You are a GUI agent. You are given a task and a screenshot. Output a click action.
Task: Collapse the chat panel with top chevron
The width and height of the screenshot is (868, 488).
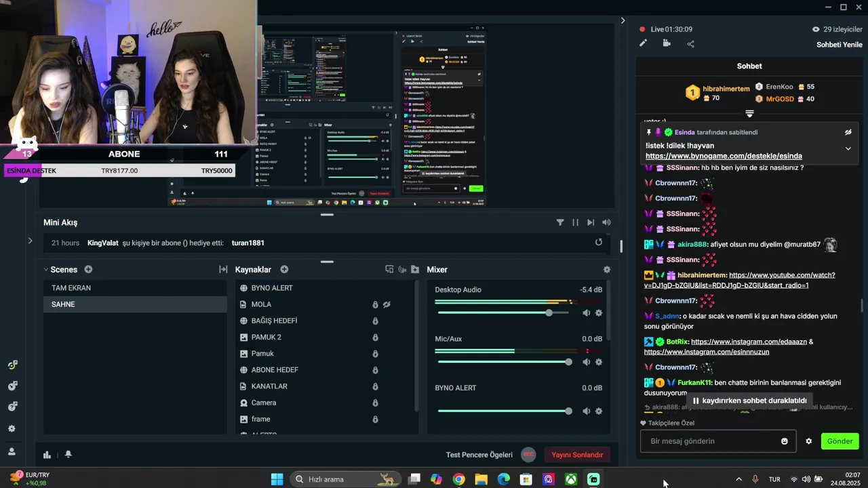(x=623, y=20)
